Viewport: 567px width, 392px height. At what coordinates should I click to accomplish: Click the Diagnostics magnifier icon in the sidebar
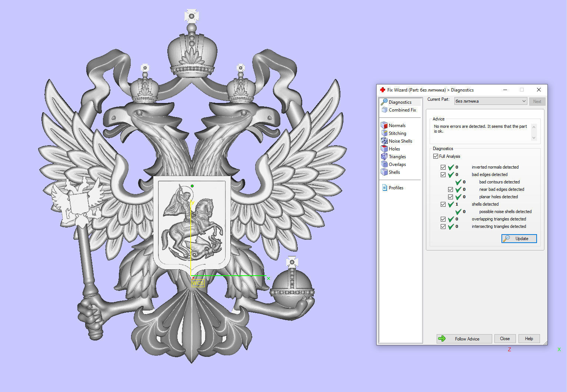coord(384,102)
